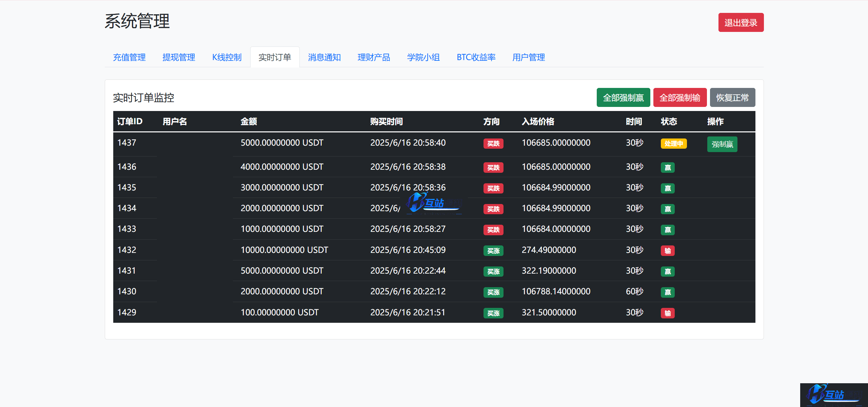
Task: Click entry price 106684.00000000
Action: click(x=556, y=229)
